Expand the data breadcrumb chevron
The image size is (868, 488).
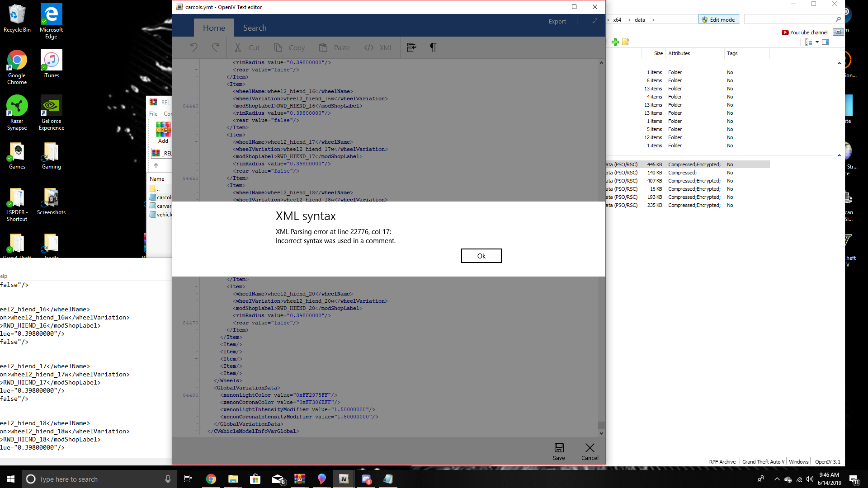point(653,20)
